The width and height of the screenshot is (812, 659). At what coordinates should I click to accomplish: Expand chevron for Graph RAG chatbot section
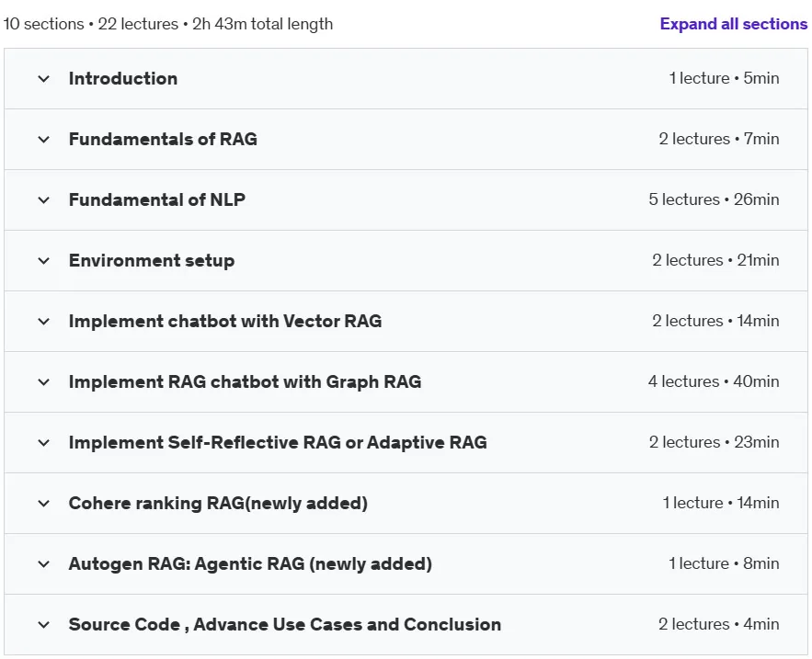click(x=44, y=382)
